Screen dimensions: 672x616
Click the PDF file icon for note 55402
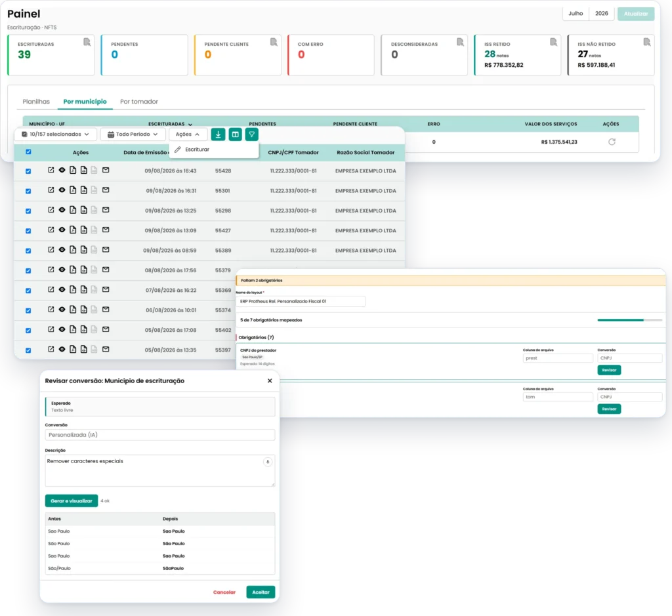[73, 329]
